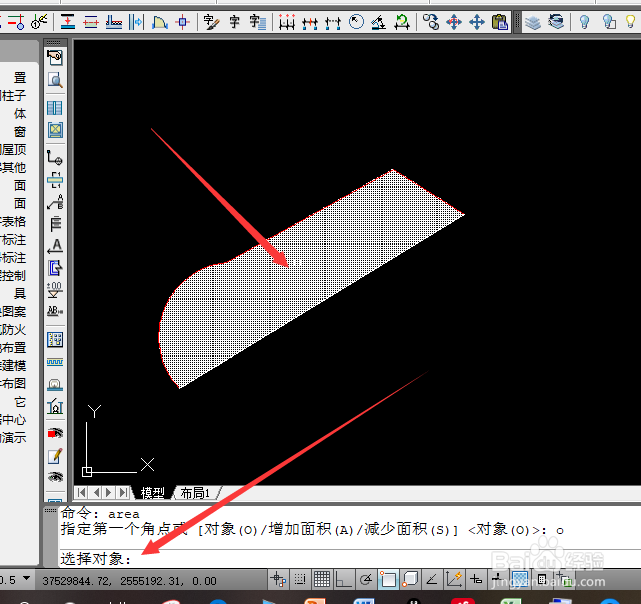
Task: Open the 图案 menu in the left panel
Action: pyautogui.click(x=13, y=311)
